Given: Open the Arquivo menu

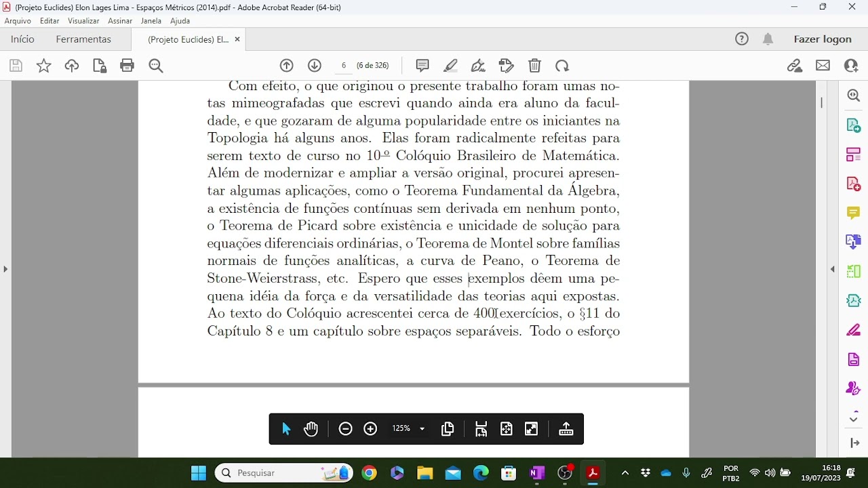Looking at the screenshot, I should coord(18,21).
